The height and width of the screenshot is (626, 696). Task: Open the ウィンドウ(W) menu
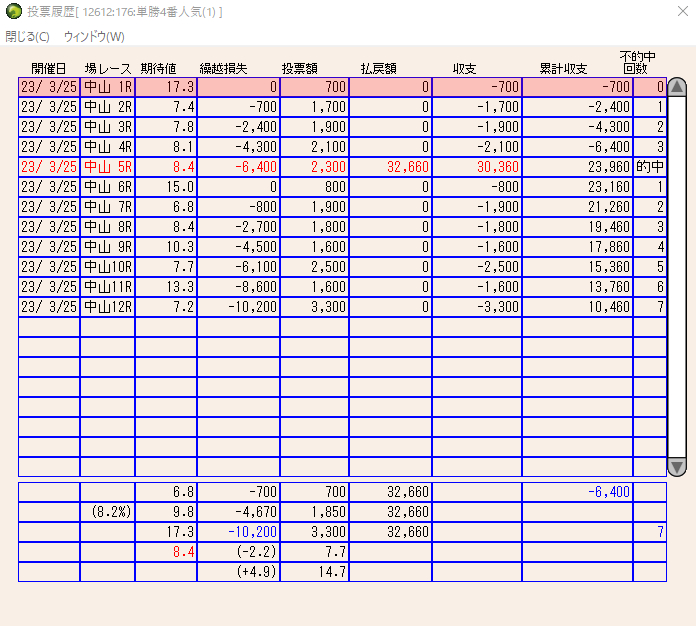click(x=94, y=36)
